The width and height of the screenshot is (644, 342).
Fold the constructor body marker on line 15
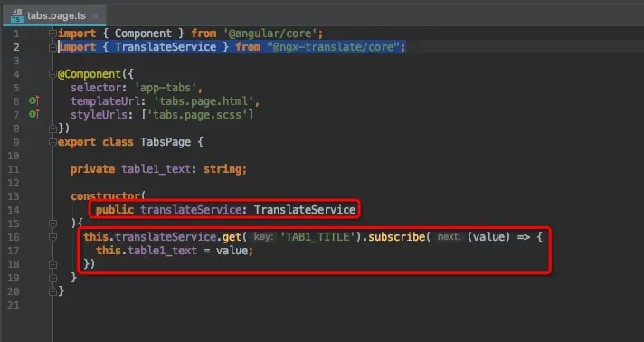[52, 223]
